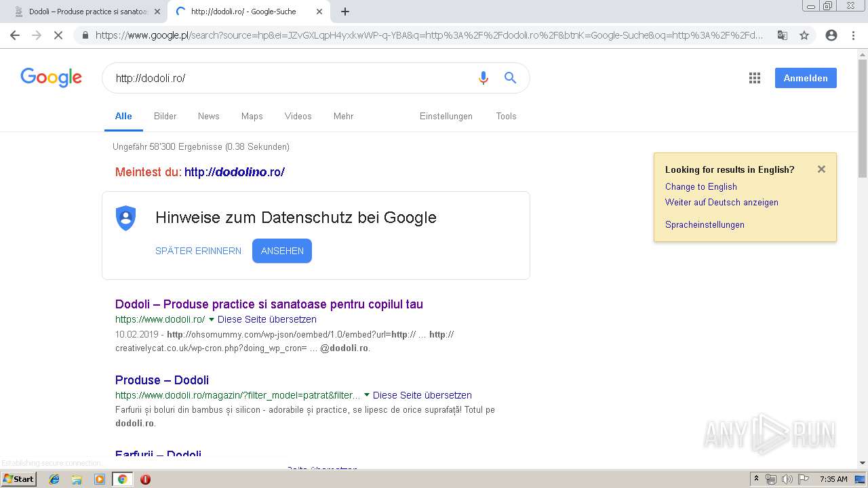Select the Alle search tab
The height and width of the screenshot is (488, 868).
click(x=123, y=116)
